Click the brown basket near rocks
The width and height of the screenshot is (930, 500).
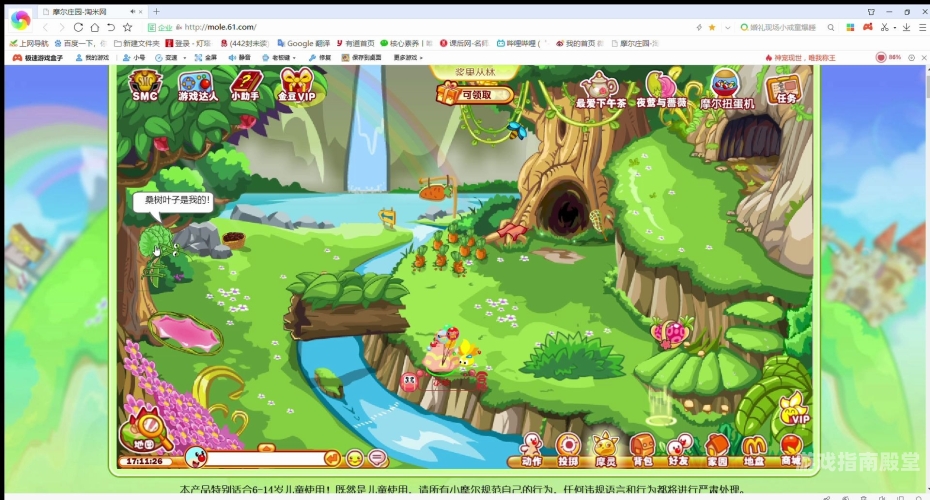(234, 239)
